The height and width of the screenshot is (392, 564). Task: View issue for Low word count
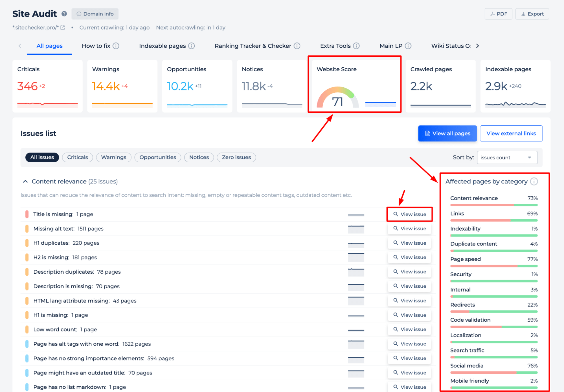point(409,329)
